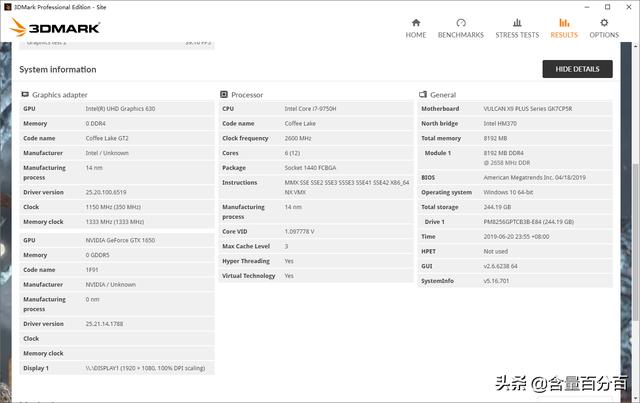Click the Graphics adapter section icon
The image size is (640, 403).
[25, 94]
